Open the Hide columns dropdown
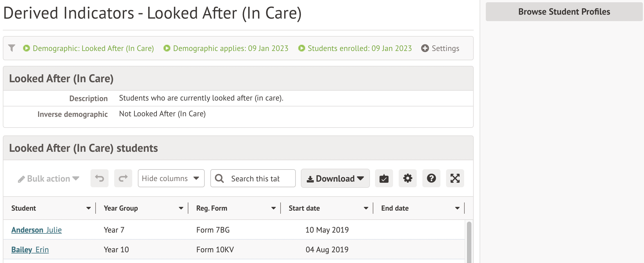This screenshot has height=263, width=644. (171, 179)
